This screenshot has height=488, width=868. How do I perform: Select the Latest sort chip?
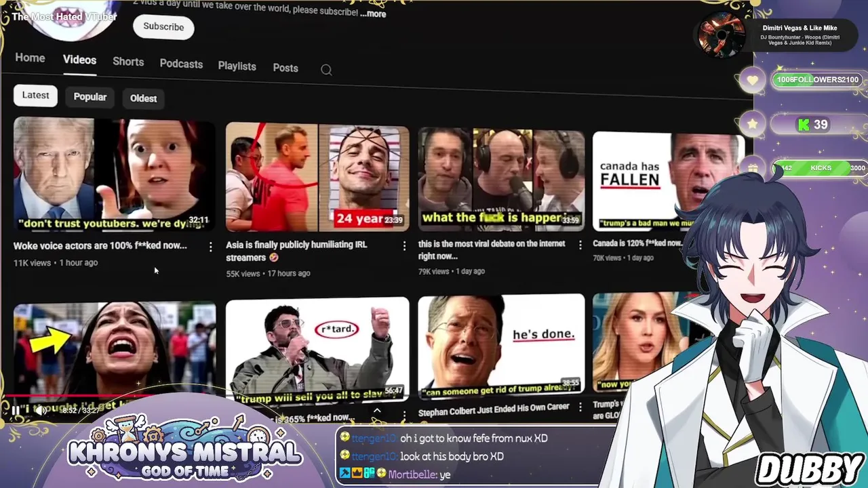click(x=35, y=96)
